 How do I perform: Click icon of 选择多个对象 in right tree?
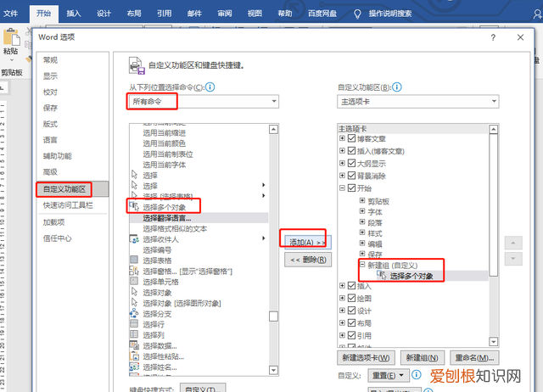[x=382, y=275]
